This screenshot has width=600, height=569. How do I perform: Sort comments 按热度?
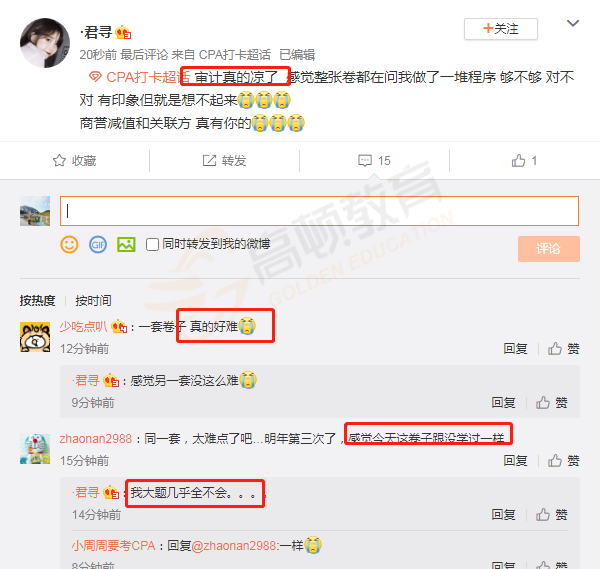coord(38,301)
